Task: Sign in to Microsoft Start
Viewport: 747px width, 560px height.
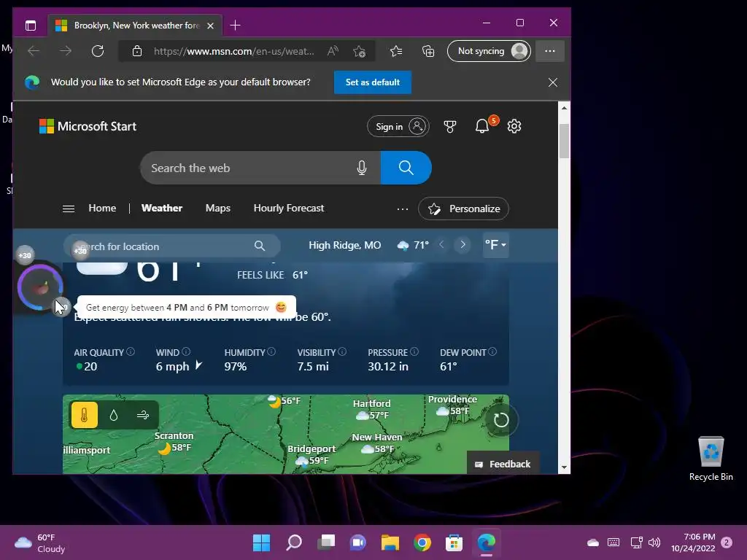Action: [x=398, y=126]
